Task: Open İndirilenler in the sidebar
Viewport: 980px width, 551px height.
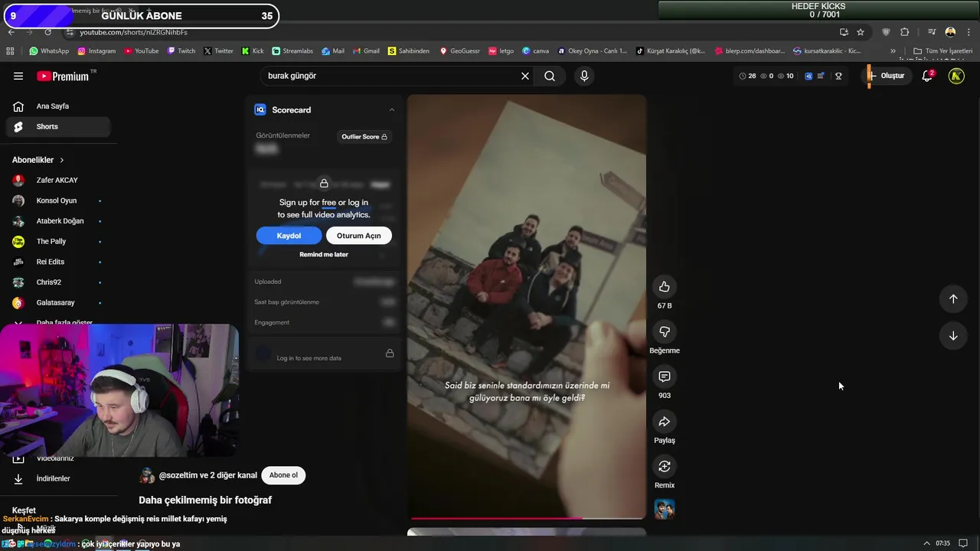Action: pos(57,479)
